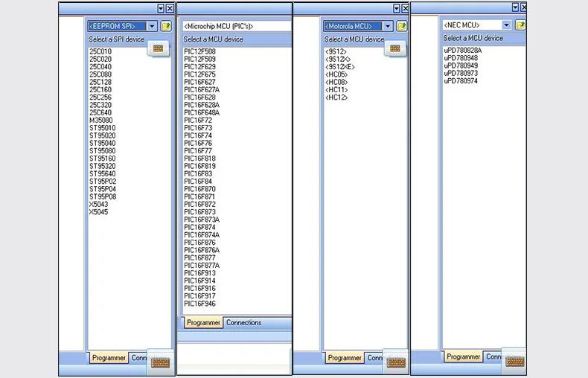Image resolution: width=588 pixels, height=378 pixels.
Task: Select device PIC16F877A
Action: click(202, 266)
